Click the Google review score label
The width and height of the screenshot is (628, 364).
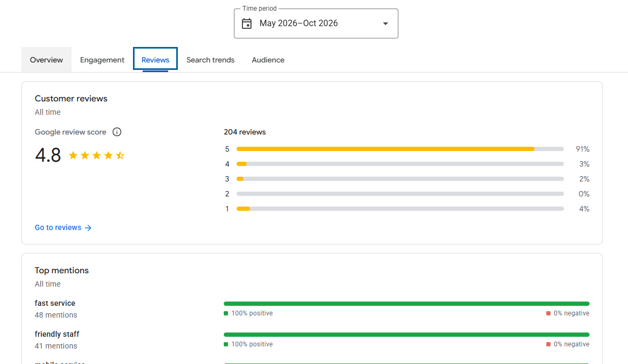tap(70, 132)
